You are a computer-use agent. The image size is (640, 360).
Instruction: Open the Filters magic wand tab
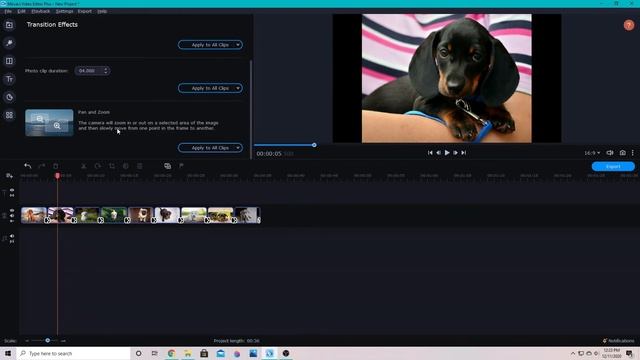[9, 43]
